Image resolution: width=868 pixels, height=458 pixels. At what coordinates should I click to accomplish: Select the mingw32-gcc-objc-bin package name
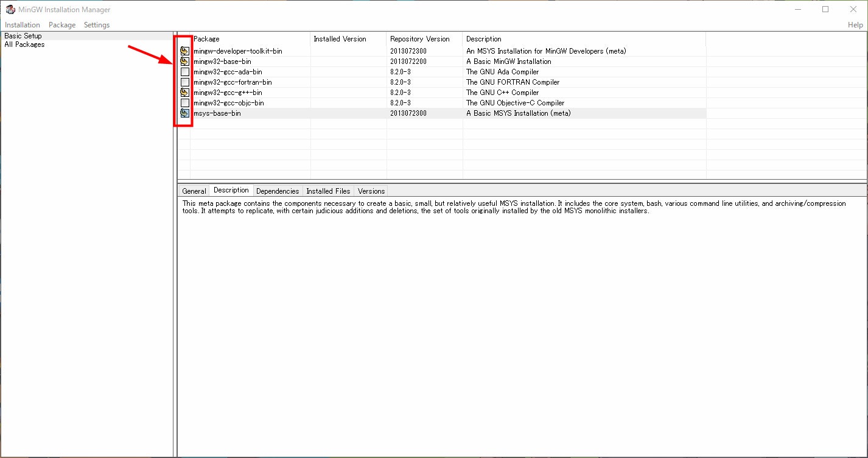(x=229, y=103)
